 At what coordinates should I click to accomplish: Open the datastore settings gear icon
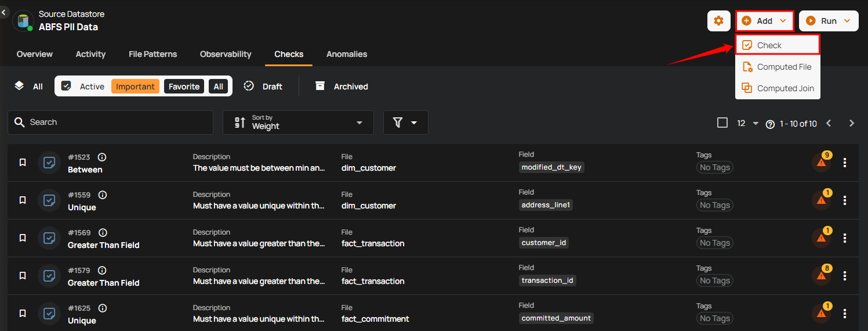coord(718,21)
